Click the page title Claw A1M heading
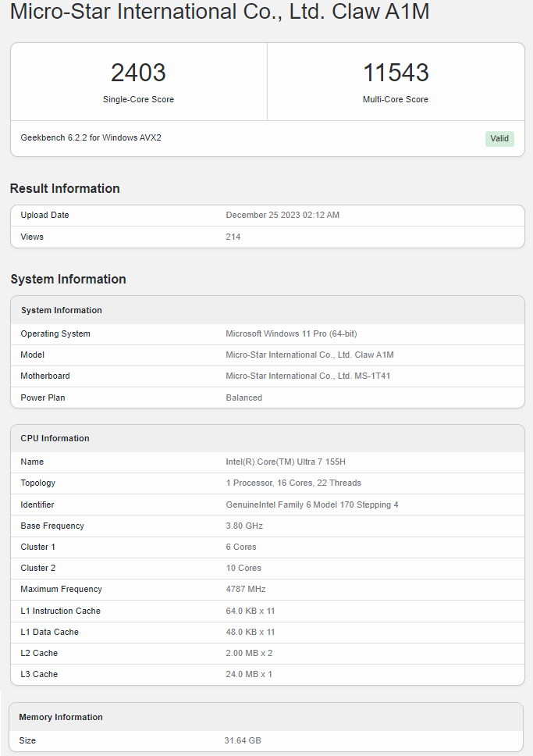This screenshot has height=756, width=533. [x=219, y=12]
